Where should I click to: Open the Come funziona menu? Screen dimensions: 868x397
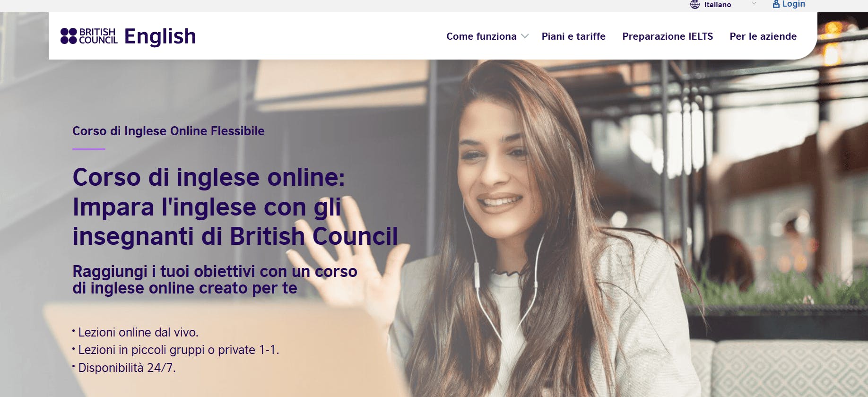tap(481, 36)
